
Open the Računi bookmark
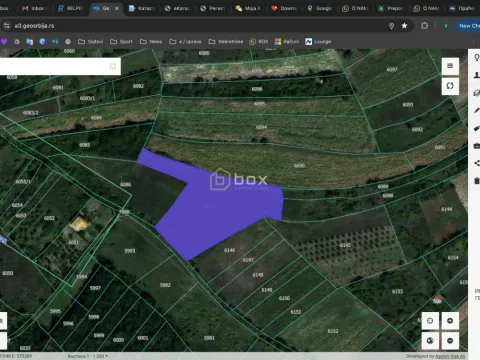[287, 42]
